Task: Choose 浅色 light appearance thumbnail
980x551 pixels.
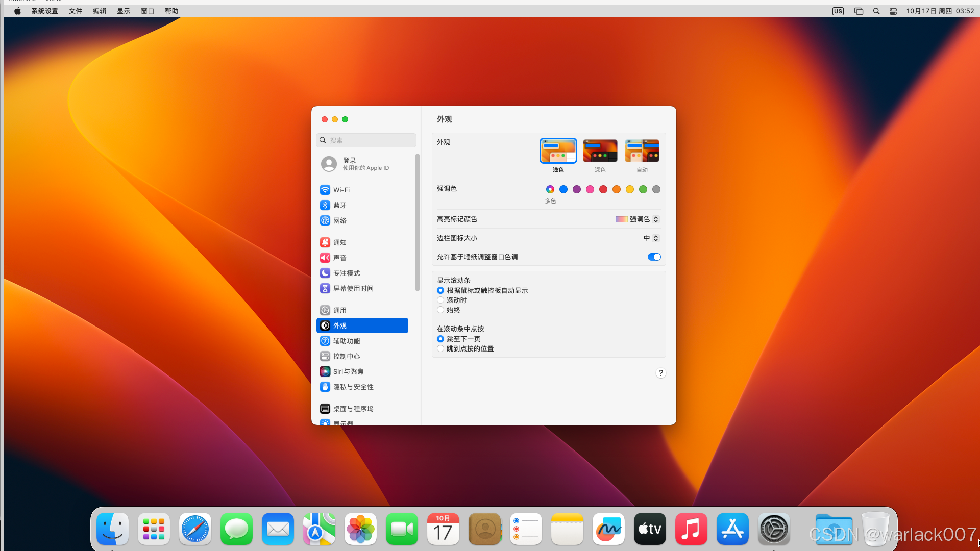Action: pos(558,151)
